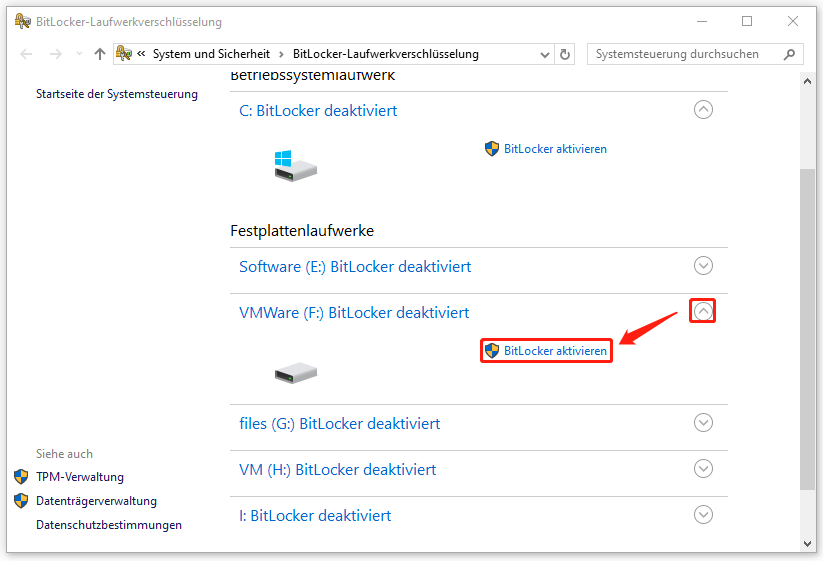This screenshot has width=823, height=561.
Task: Click the back navigation arrow
Action: 26,54
